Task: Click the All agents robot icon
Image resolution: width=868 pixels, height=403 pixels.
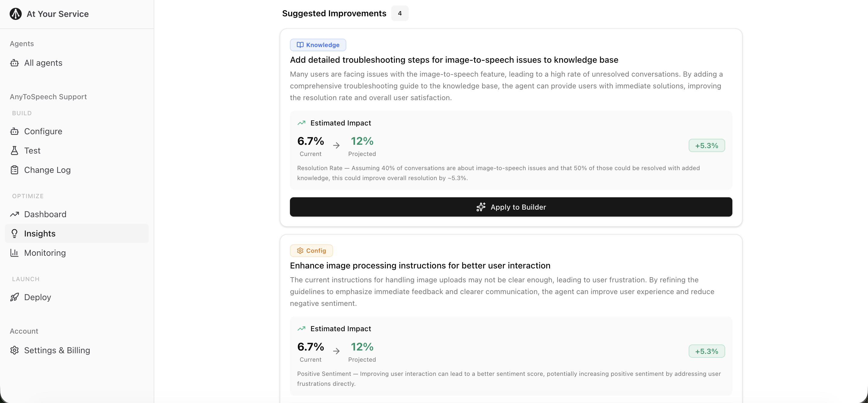Action: 14,63
